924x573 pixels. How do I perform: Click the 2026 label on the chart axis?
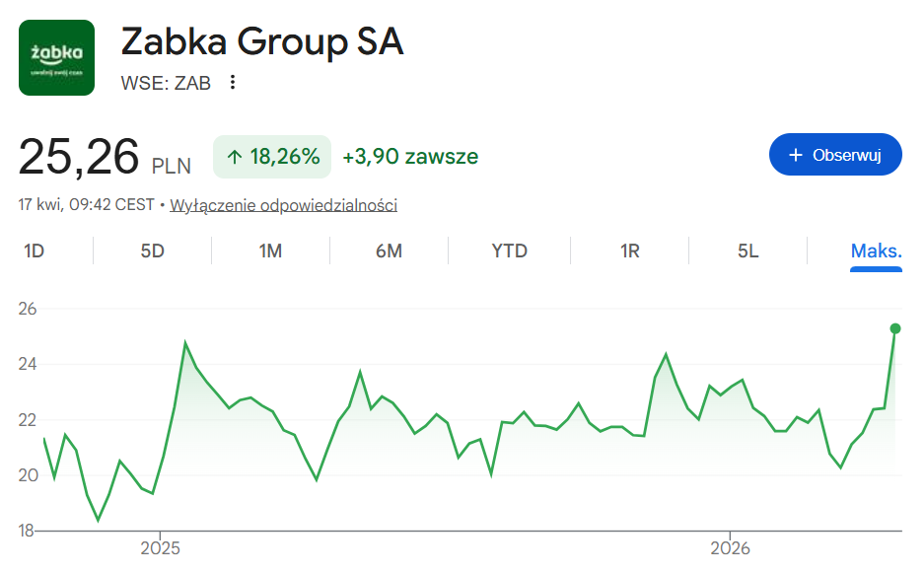[731, 548]
